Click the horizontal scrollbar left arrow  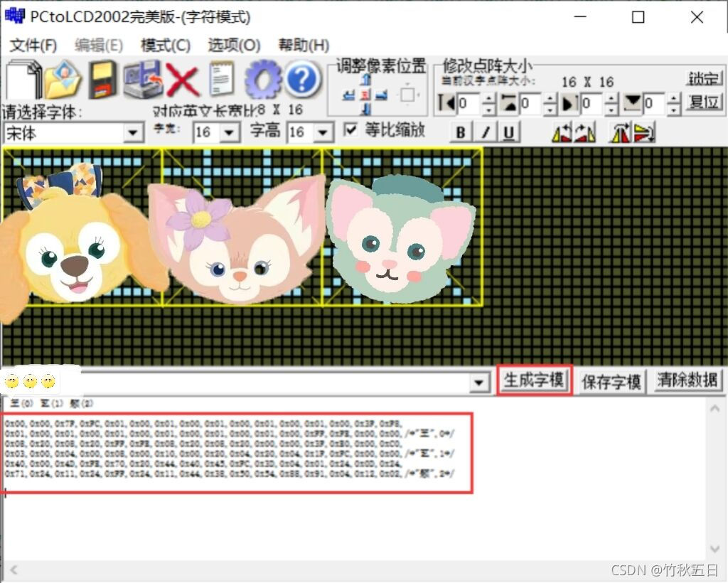(x=14, y=569)
